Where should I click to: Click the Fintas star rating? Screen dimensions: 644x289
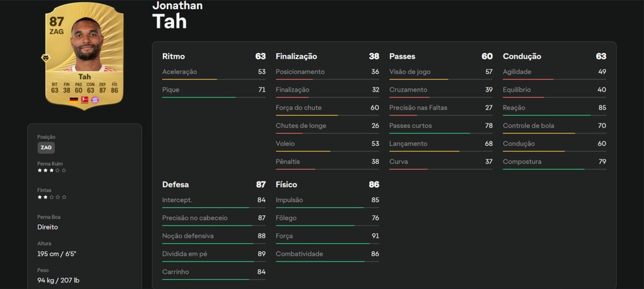(x=52, y=197)
